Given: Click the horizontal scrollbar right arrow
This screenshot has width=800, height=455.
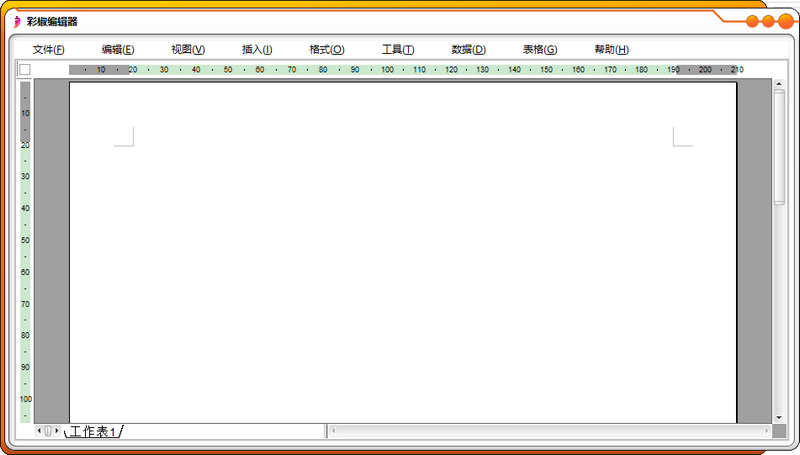Looking at the screenshot, I should click(766, 431).
